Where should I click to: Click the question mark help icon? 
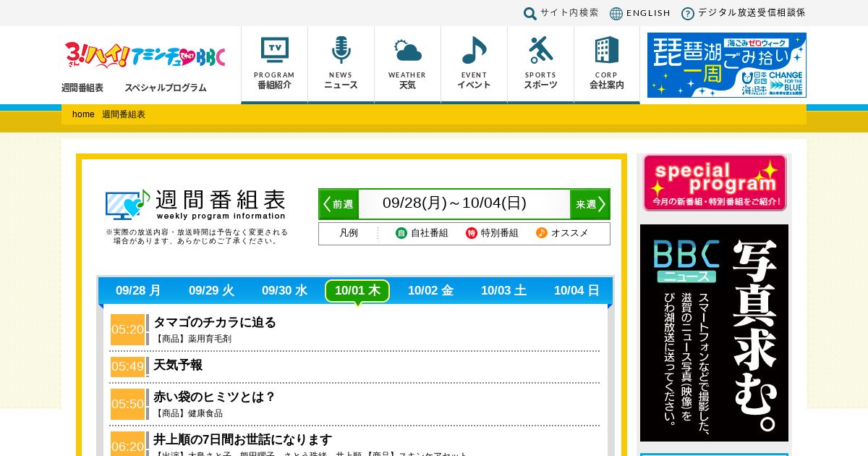pyautogui.click(x=688, y=14)
